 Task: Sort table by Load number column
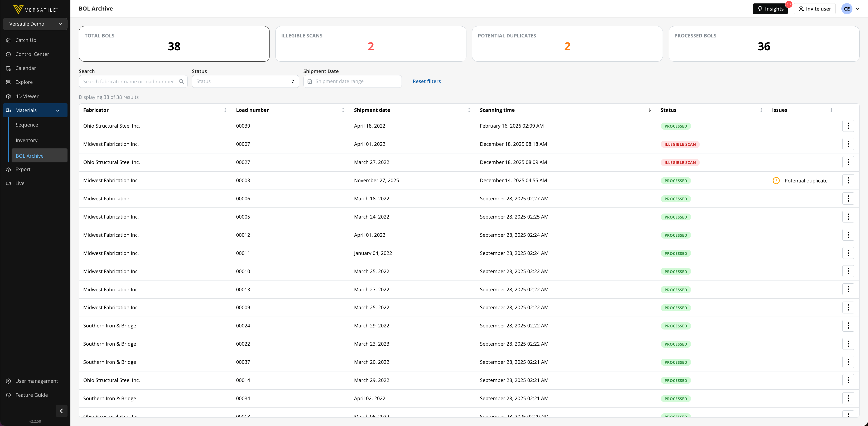tap(343, 110)
